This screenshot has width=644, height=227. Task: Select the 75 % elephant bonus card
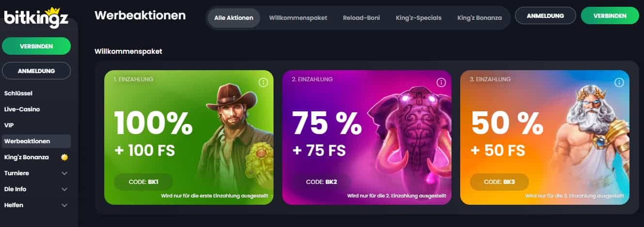click(x=367, y=137)
